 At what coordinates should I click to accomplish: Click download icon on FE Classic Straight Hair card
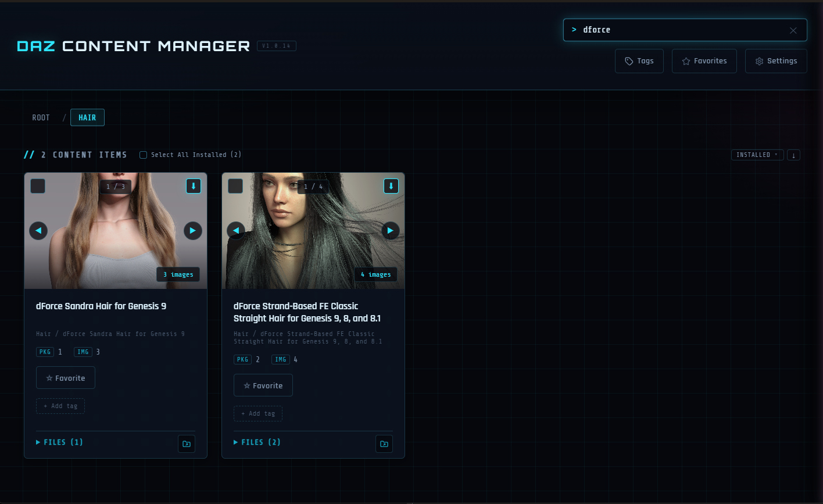(391, 186)
